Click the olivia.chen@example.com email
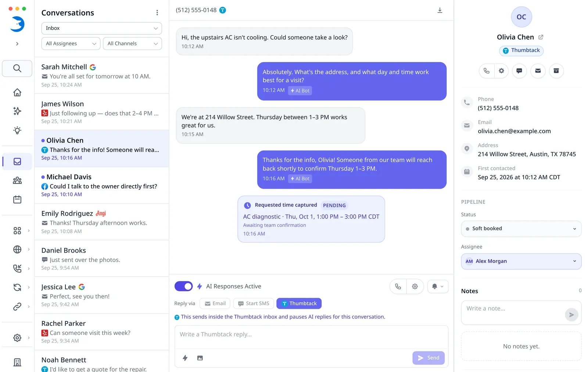This screenshot has width=588, height=372. coord(514,131)
